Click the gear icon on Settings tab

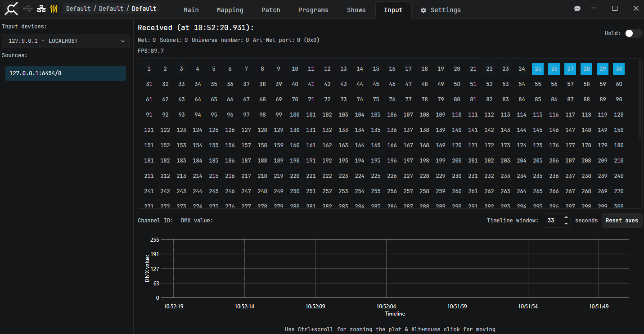tap(423, 10)
